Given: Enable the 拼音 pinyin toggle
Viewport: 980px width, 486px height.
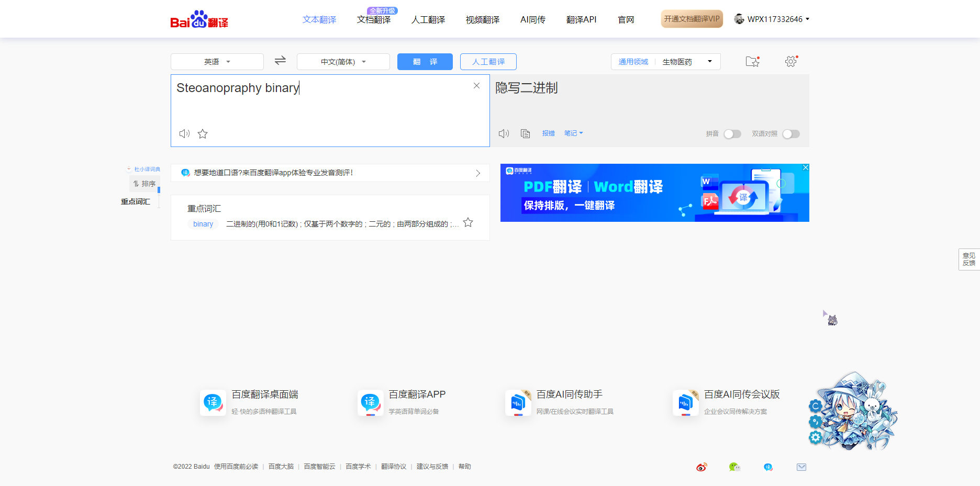Looking at the screenshot, I should (x=732, y=134).
